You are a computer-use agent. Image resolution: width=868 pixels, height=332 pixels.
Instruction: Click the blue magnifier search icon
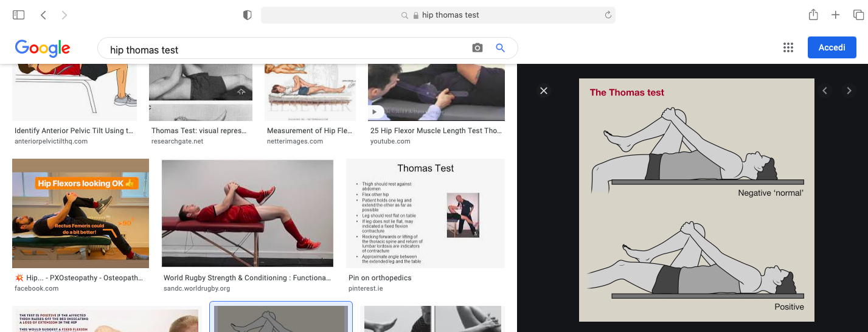pyautogui.click(x=501, y=48)
